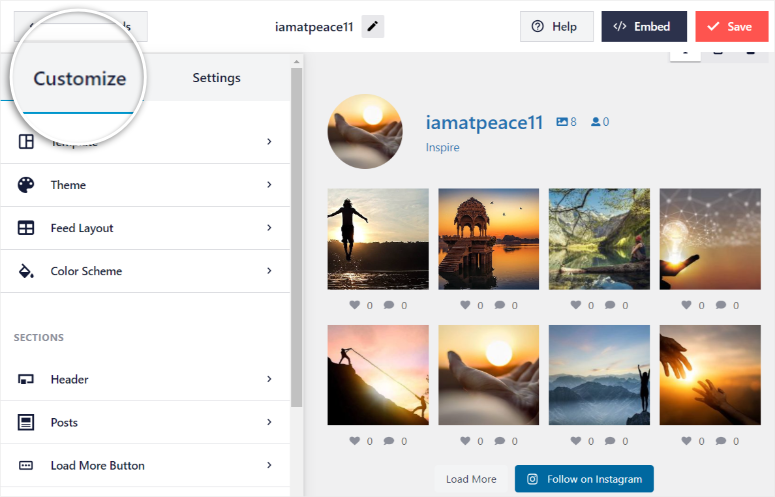The height and width of the screenshot is (497, 775).
Task: Click the Color Scheme paint bucket icon
Action: pyautogui.click(x=26, y=271)
